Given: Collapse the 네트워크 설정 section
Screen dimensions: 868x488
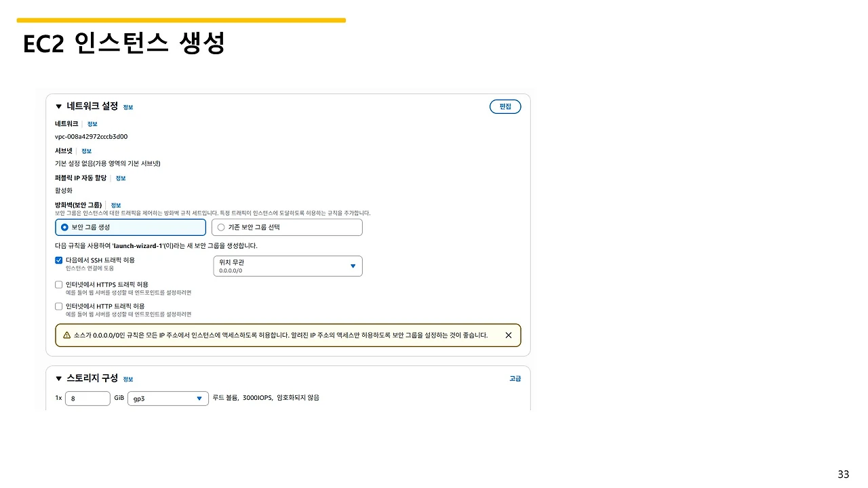Looking at the screenshot, I should click(58, 106).
